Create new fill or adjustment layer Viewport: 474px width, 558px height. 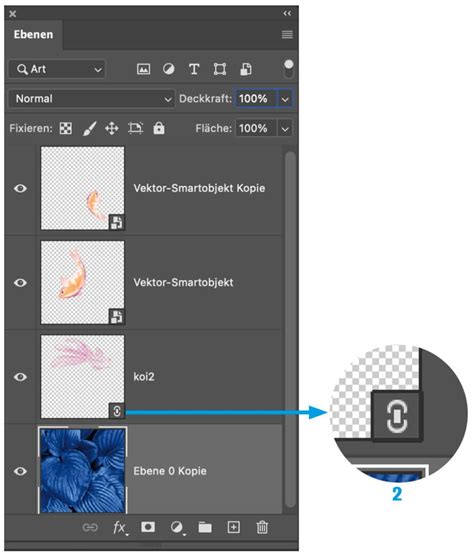coord(177,527)
